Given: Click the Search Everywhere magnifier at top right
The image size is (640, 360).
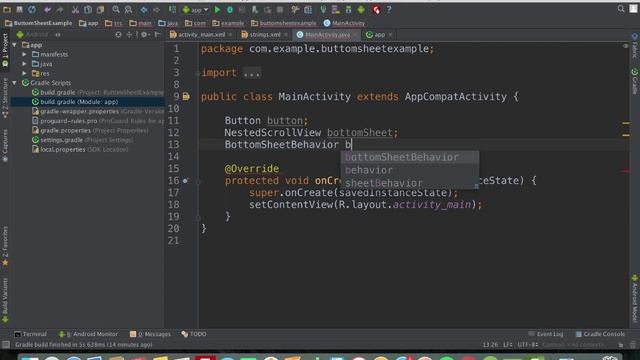Looking at the screenshot, I should click(x=621, y=9).
